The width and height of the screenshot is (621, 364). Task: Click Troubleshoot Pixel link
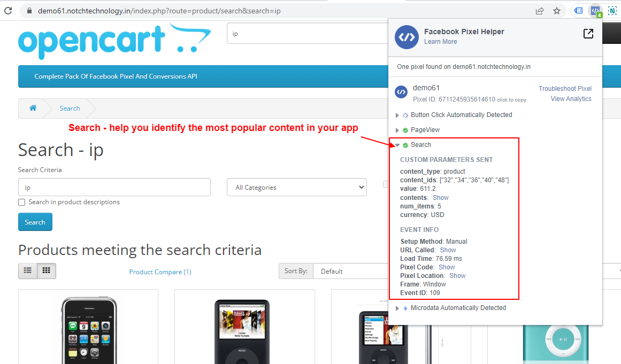[x=565, y=89]
